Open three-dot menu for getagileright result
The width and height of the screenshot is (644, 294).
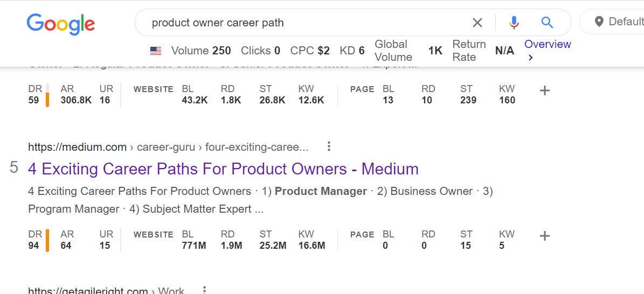click(204, 290)
